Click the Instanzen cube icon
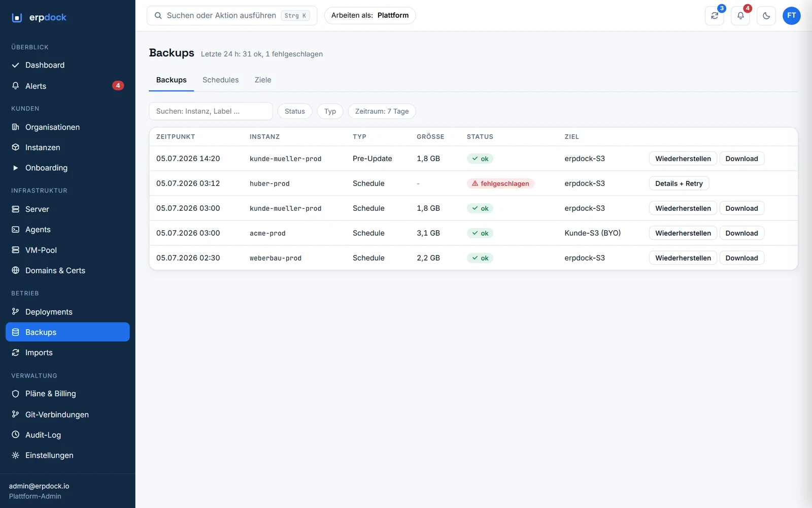This screenshot has width=812, height=508. pyautogui.click(x=16, y=147)
